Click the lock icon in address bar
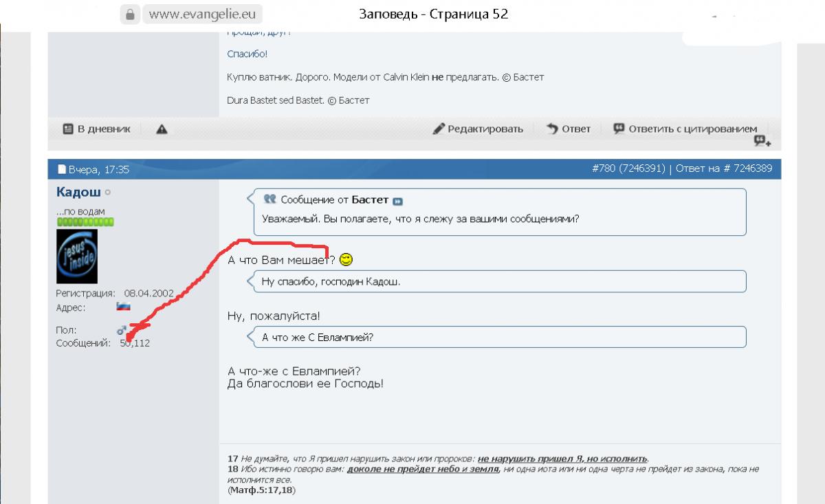 tap(129, 14)
